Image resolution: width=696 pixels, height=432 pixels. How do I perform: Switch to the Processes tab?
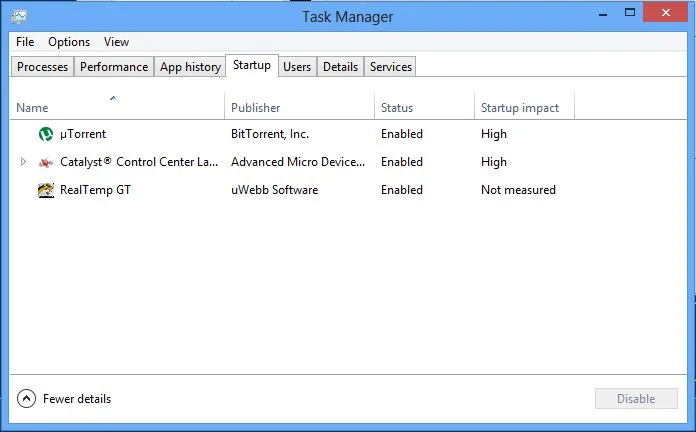pyautogui.click(x=42, y=67)
